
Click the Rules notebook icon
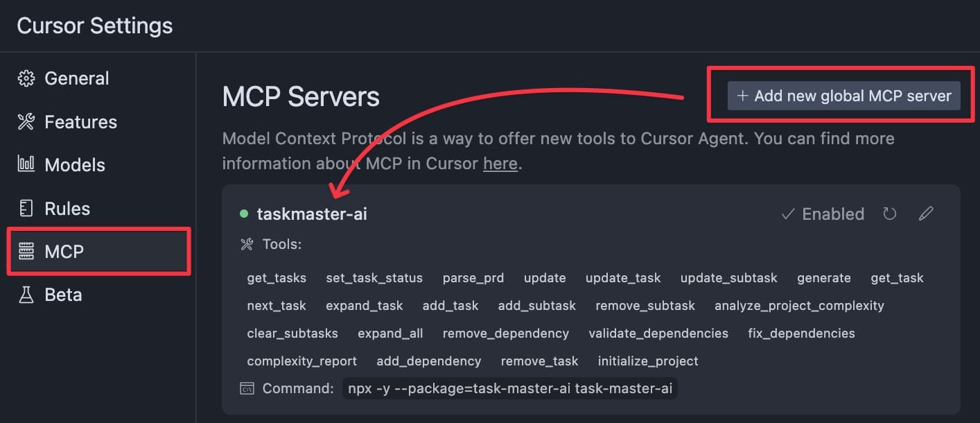click(x=26, y=208)
